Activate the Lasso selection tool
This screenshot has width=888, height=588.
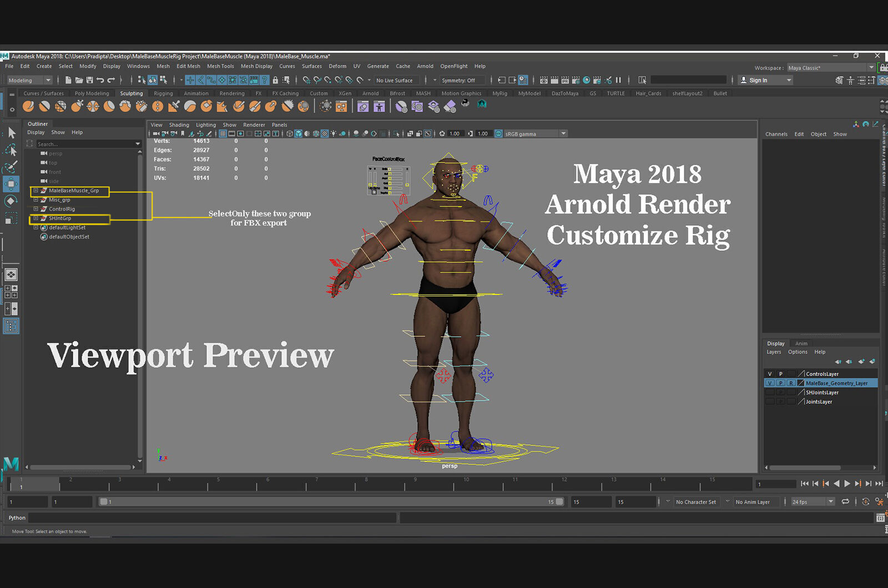[x=11, y=150]
